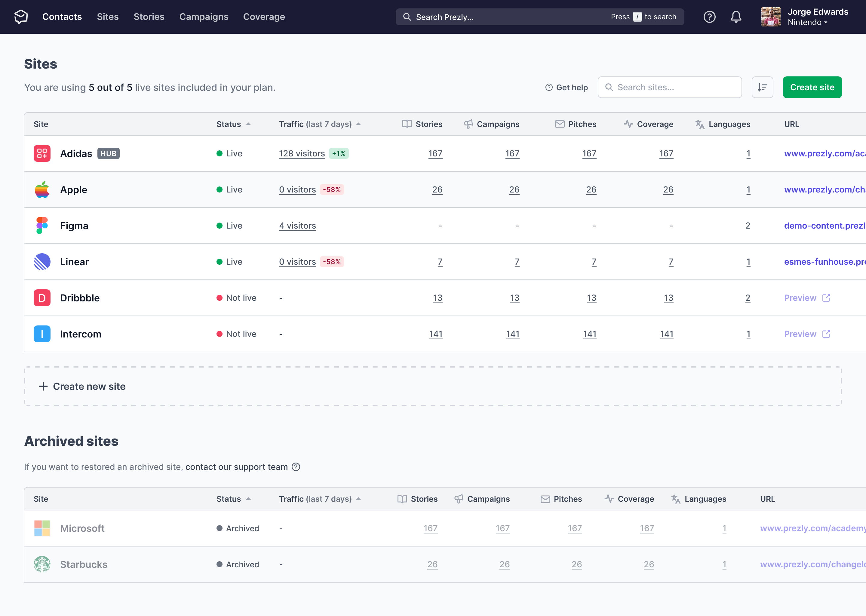This screenshot has width=866, height=616.
Task: Click the plus icon in Create new site
Action: pyautogui.click(x=43, y=386)
